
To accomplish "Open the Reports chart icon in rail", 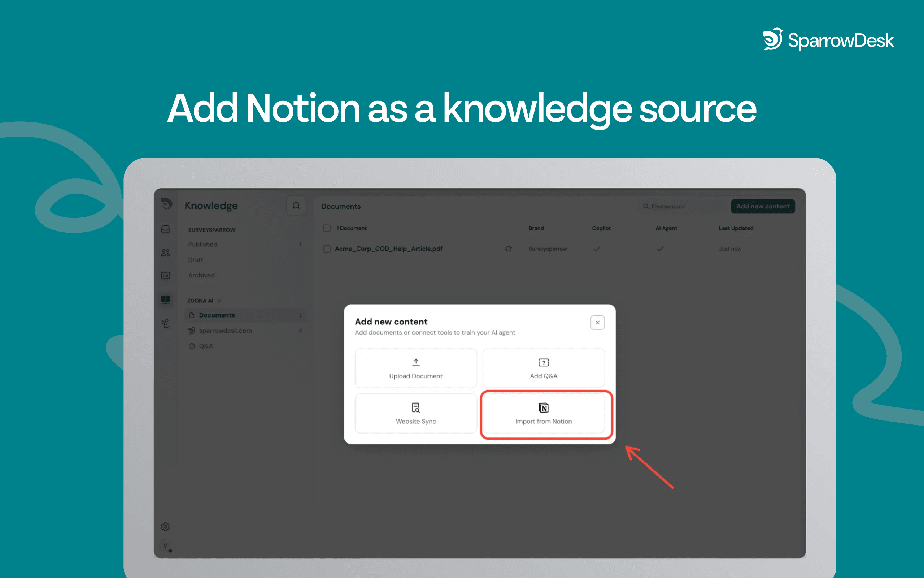I will [x=166, y=276].
